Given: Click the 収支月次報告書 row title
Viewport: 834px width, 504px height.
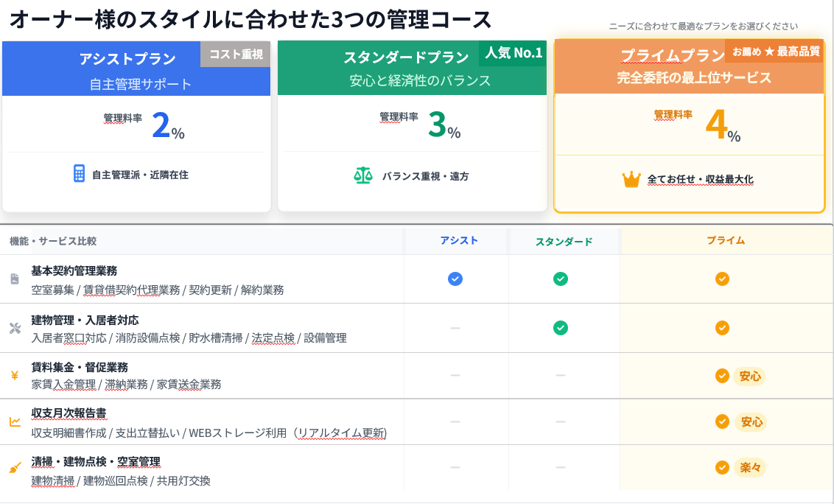Looking at the screenshot, I should click(69, 413).
